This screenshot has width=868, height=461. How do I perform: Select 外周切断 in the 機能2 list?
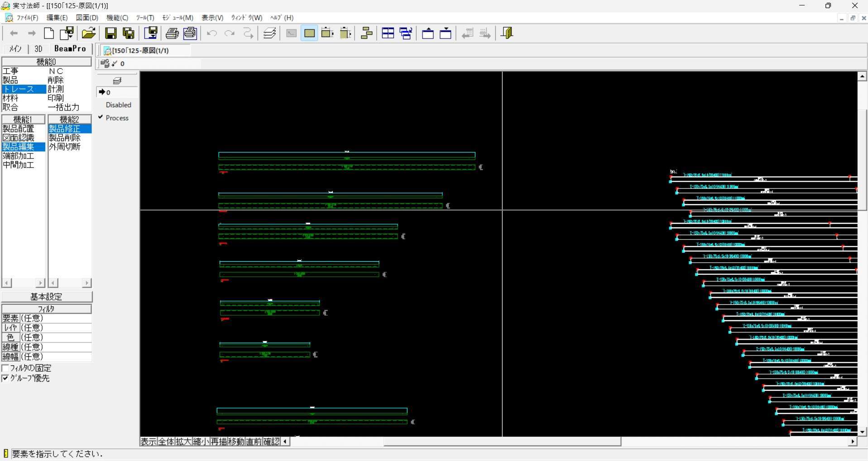click(65, 147)
